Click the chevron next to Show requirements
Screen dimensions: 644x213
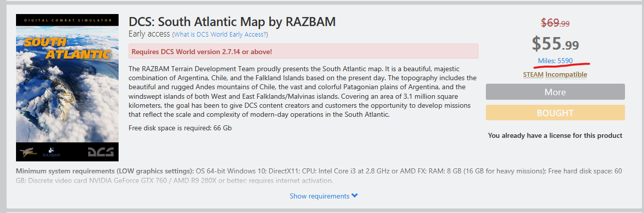pos(355,196)
